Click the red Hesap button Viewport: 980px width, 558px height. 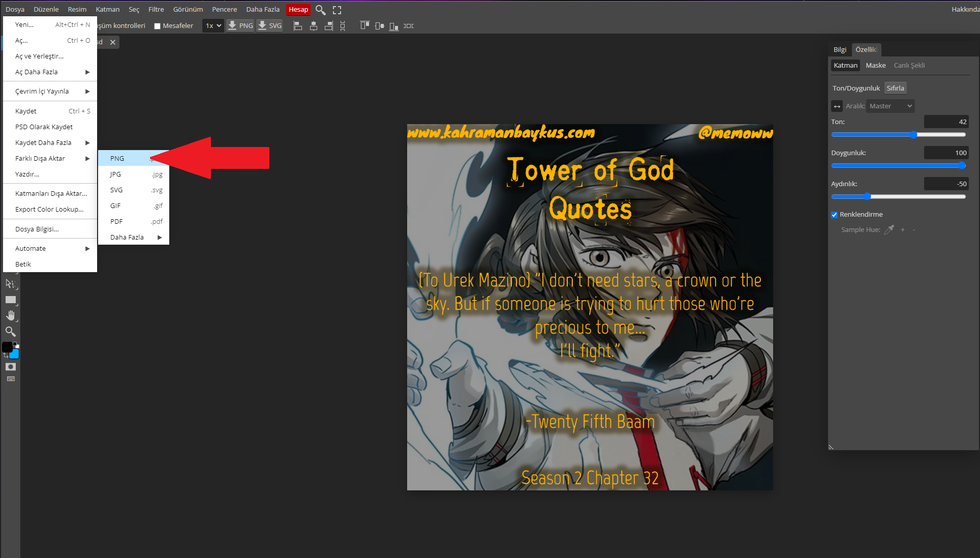click(x=298, y=10)
